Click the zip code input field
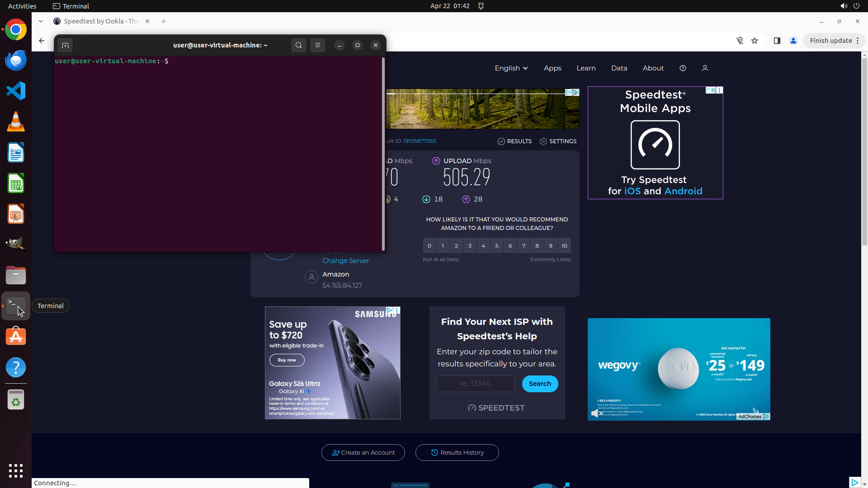 [475, 384]
